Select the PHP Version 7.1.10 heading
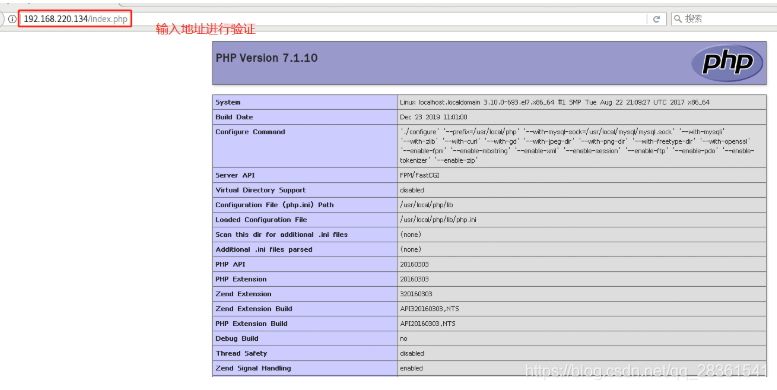The height and width of the screenshot is (390, 777). pos(267,58)
